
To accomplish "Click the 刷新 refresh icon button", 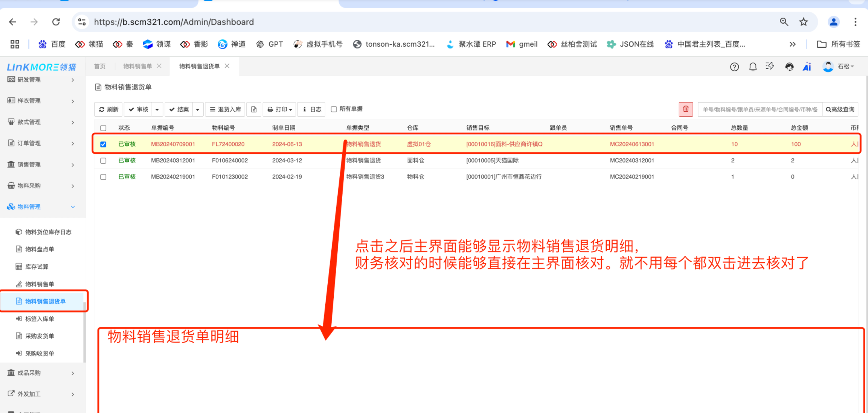I will click(x=107, y=109).
